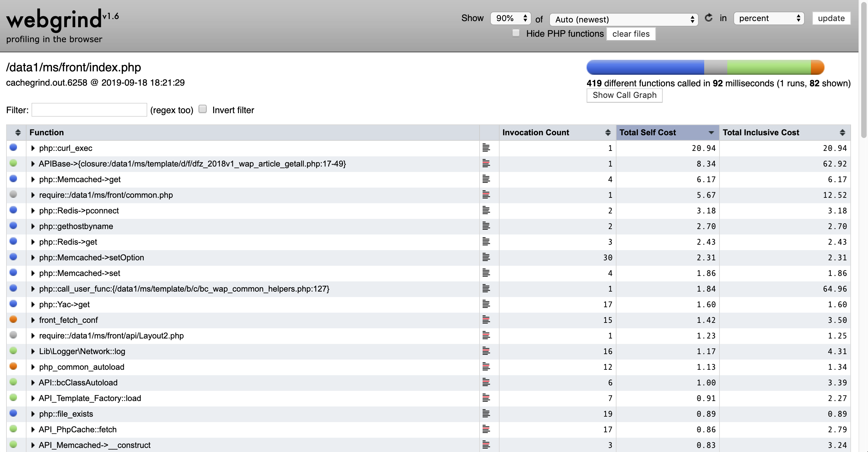Click file icon next to require common.php
Image resolution: width=868 pixels, height=452 pixels.
coord(486,195)
